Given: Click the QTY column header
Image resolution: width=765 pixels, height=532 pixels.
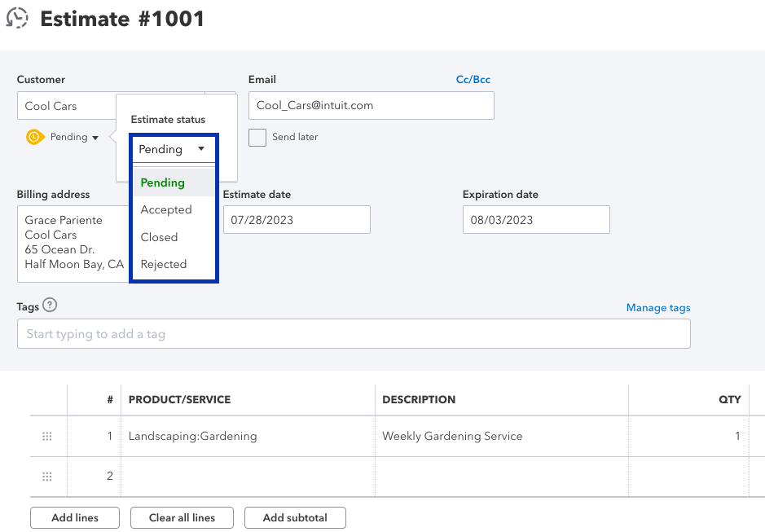Looking at the screenshot, I should (x=729, y=400).
